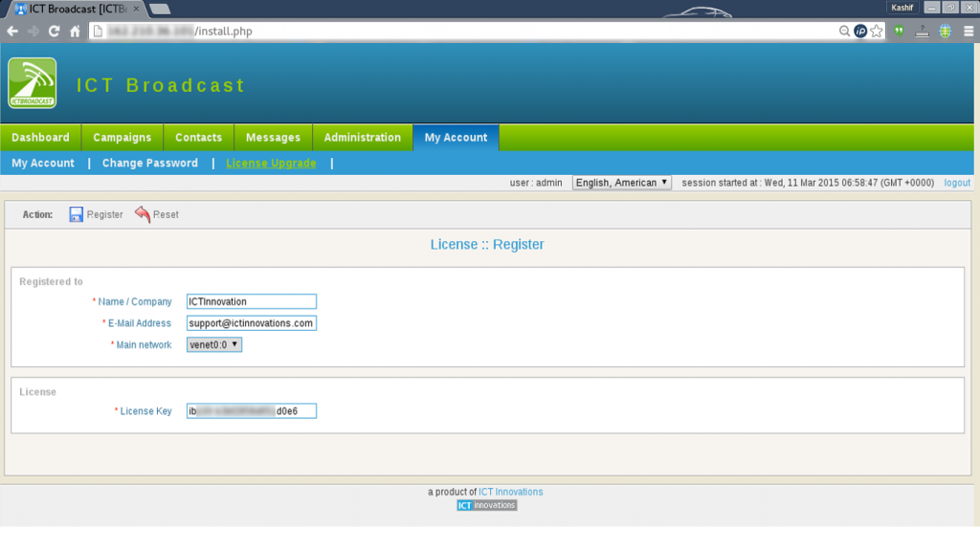Go to the browser home page icon
980x551 pixels.
(75, 32)
